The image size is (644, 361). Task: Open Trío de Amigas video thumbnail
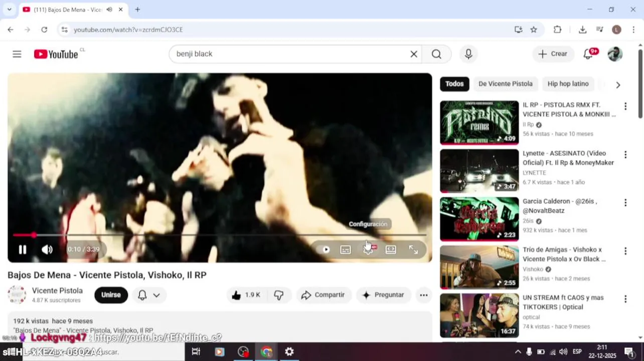click(479, 267)
